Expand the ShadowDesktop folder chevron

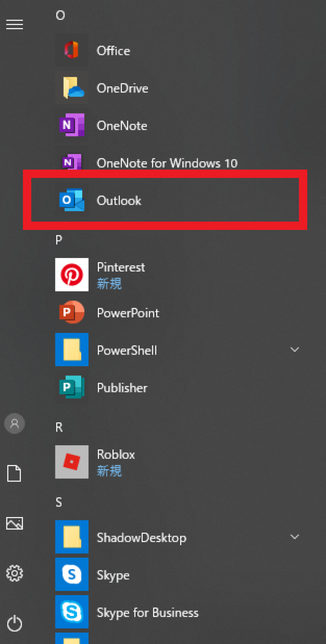pos(295,537)
